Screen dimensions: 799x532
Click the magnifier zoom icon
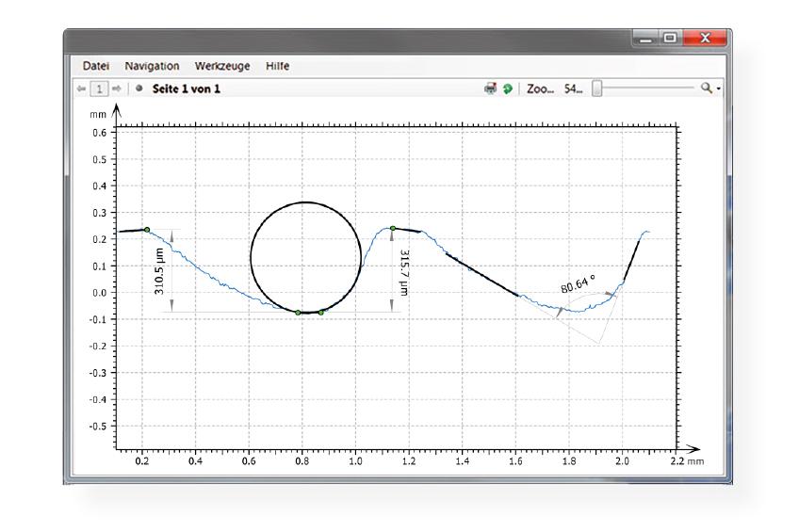707,88
